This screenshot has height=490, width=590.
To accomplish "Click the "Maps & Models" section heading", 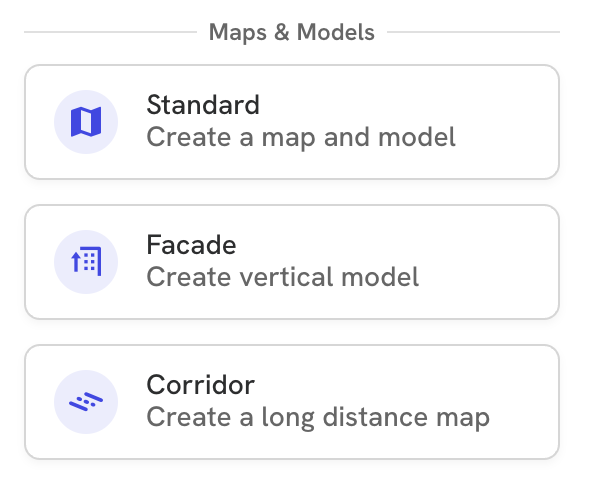I will point(292,32).
